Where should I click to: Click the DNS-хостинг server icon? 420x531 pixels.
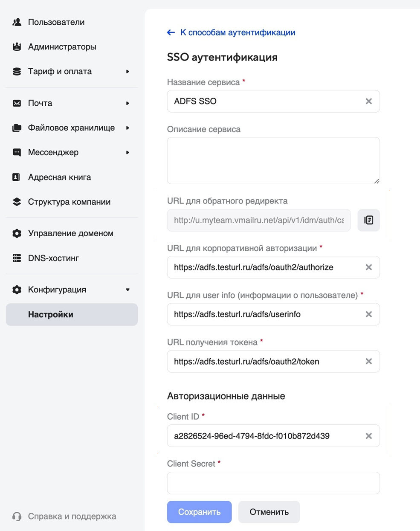click(17, 258)
